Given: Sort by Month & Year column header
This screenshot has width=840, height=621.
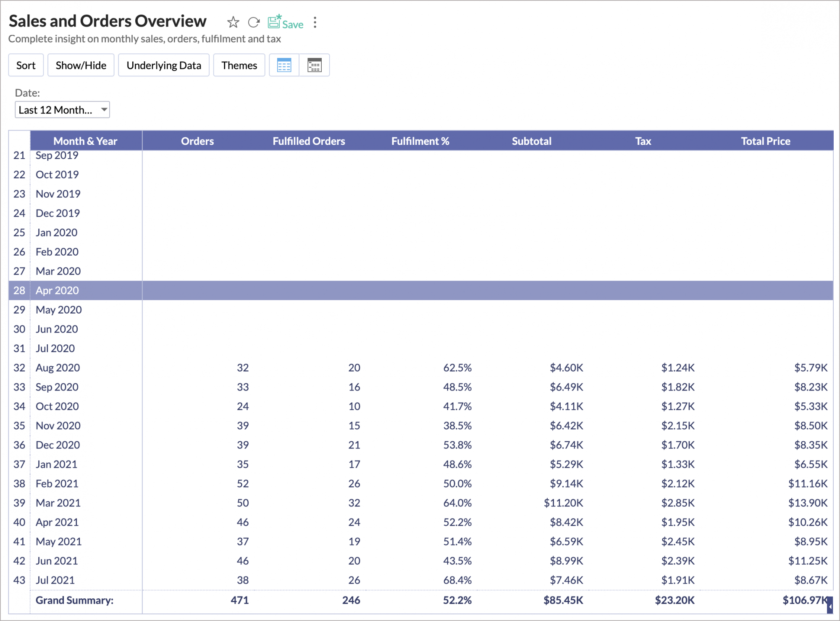Looking at the screenshot, I should click(85, 141).
